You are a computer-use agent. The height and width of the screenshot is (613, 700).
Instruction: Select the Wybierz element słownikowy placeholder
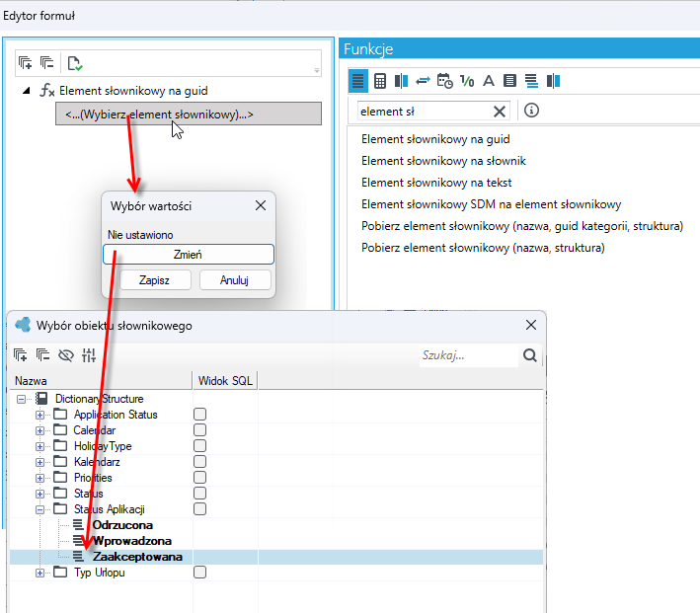189,114
